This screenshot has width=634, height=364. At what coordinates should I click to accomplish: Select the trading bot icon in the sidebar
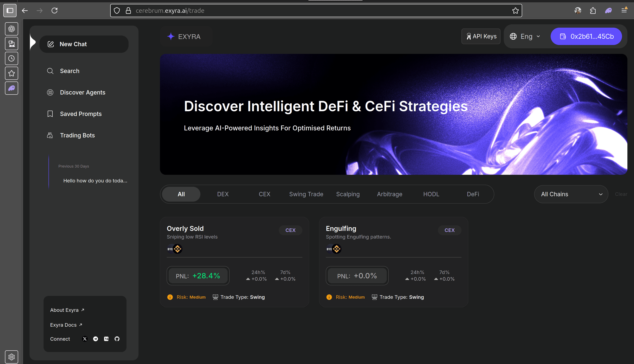point(11,43)
